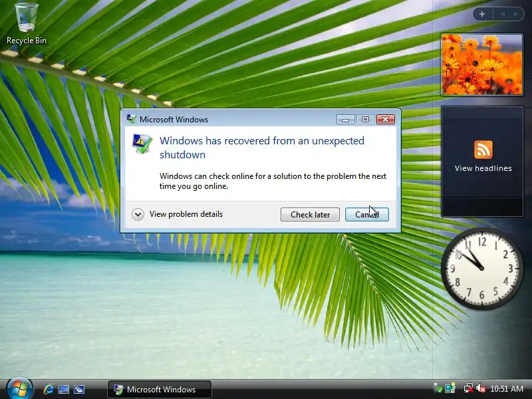Open the green-check security tray icon

(x=438, y=388)
